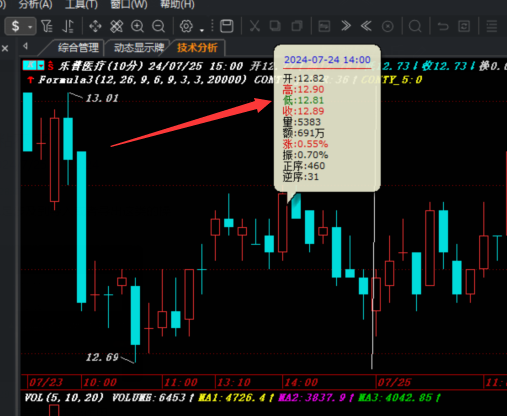Viewport: 507px width, 416px height.
Task: Zoom out with the magnifier minus icon
Action: 158,26
